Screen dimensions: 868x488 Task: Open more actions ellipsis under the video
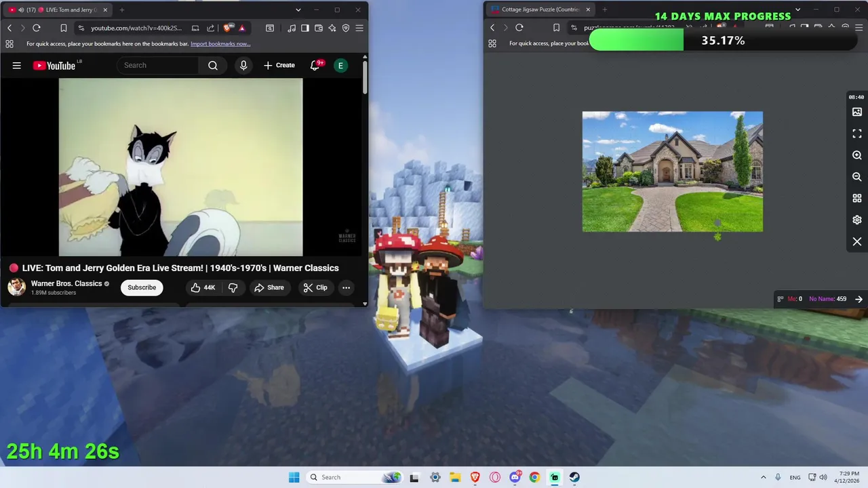click(x=346, y=287)
